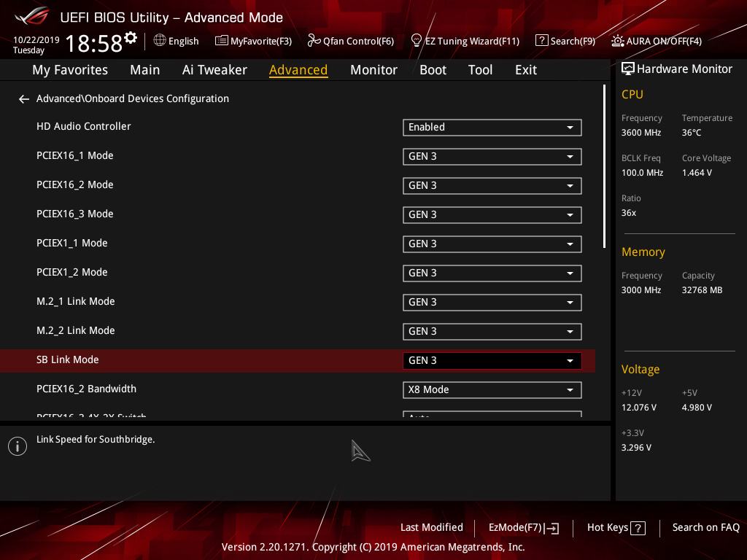The image size is (747, 560).
Task: Click the EZ Tuning Wizard bulb icon
Action: coord(417,41)
